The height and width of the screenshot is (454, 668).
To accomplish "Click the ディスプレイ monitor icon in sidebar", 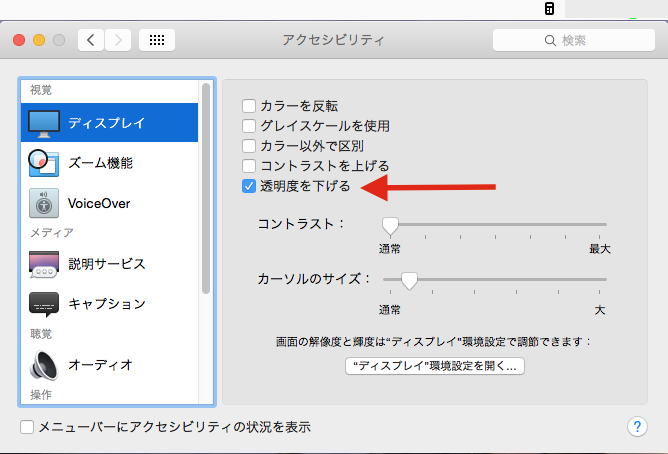I will coord(44,124).
